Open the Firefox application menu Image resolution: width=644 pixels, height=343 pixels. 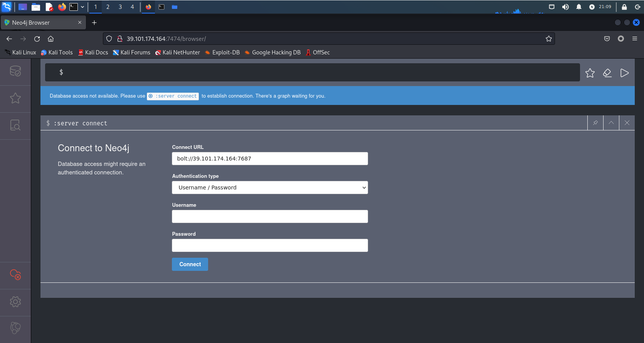635,39
